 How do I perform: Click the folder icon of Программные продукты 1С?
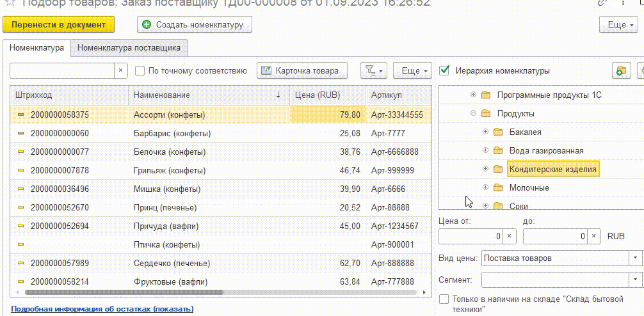click(486, 95)
